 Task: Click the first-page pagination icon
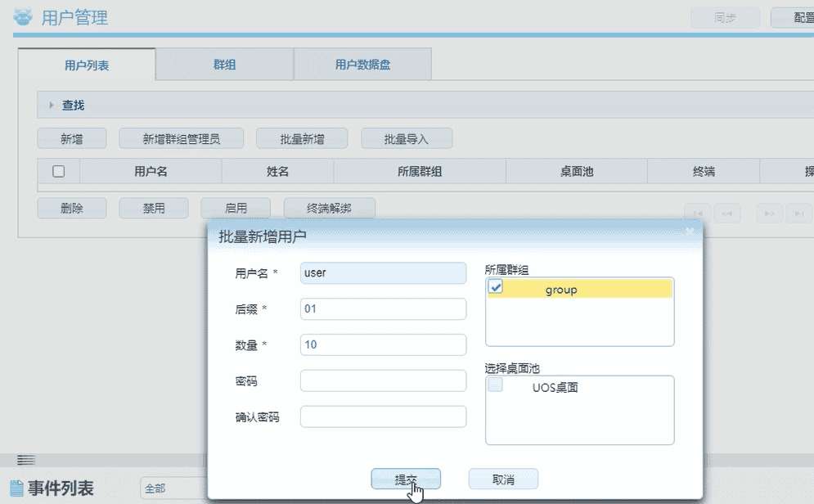point(698,213)
